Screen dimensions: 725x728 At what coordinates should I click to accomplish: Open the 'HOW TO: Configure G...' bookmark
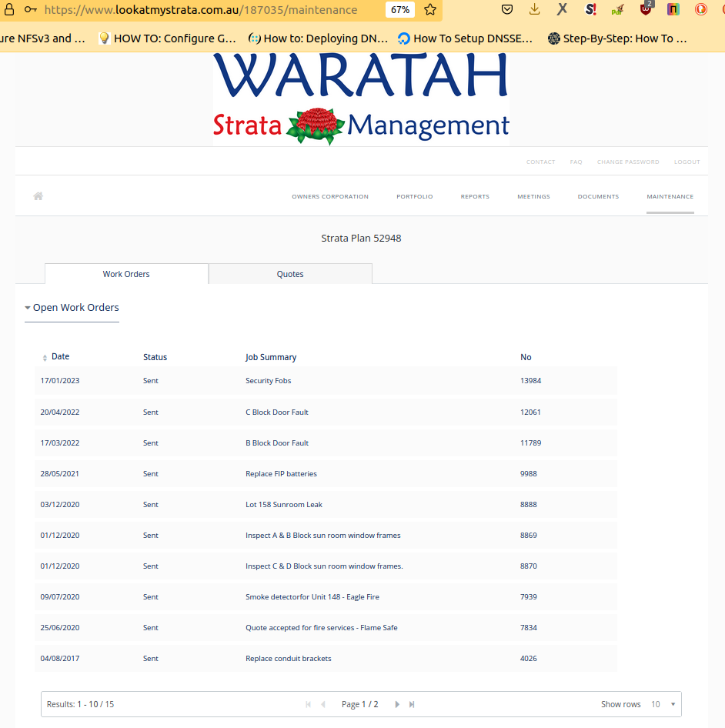(x=168, y=38)
